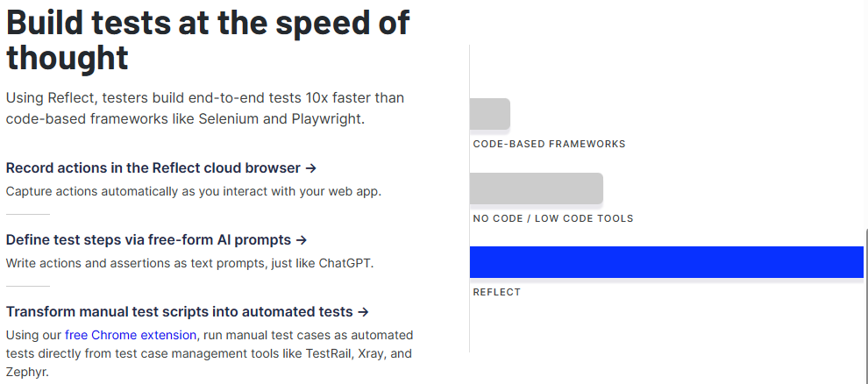Click the gray no code / low code bar

pos(537,188)
